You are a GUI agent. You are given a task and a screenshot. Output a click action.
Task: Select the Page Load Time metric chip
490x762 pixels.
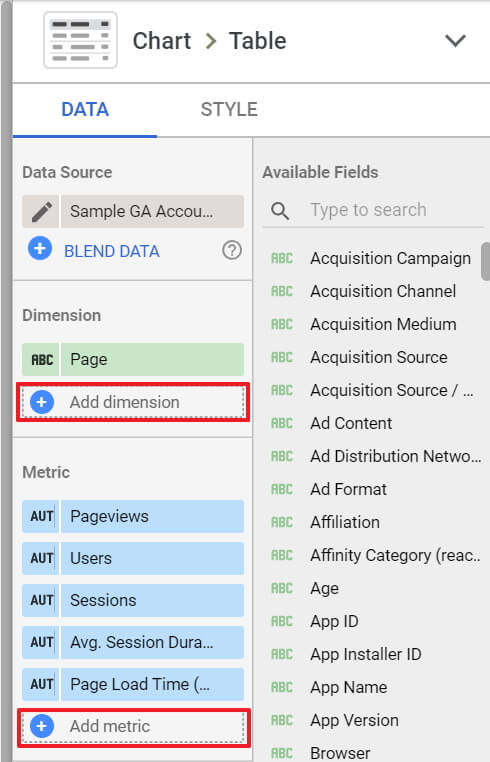click(152, 684)
